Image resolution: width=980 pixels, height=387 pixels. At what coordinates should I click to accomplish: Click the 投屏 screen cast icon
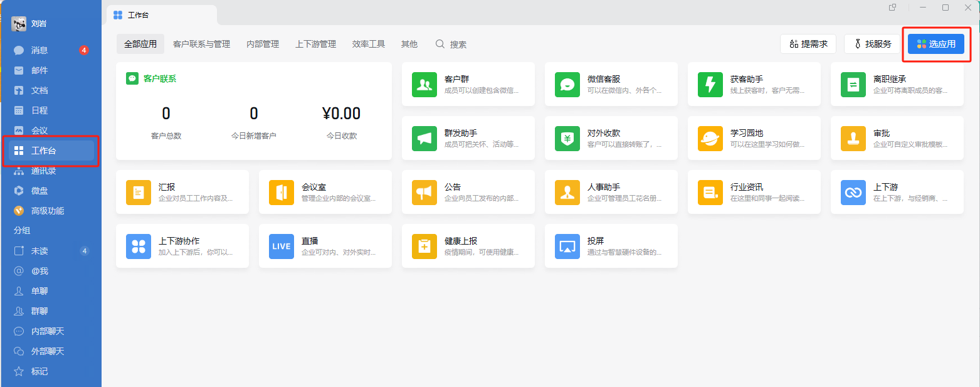(x=567, y=246)
